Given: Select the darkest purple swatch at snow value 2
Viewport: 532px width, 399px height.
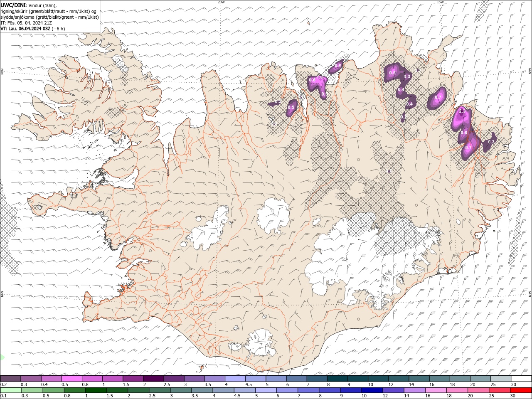Looking at the screenshot, I should click(153, 379).
